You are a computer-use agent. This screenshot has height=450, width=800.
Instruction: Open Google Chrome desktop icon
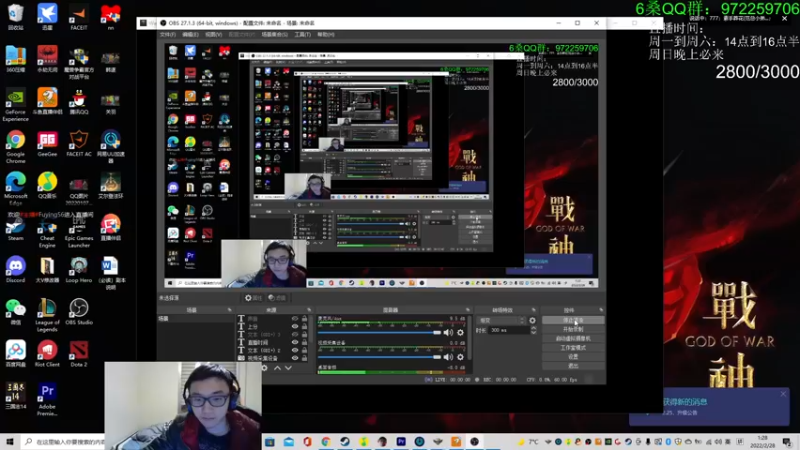pyautogui.click(x=15, y=147)
